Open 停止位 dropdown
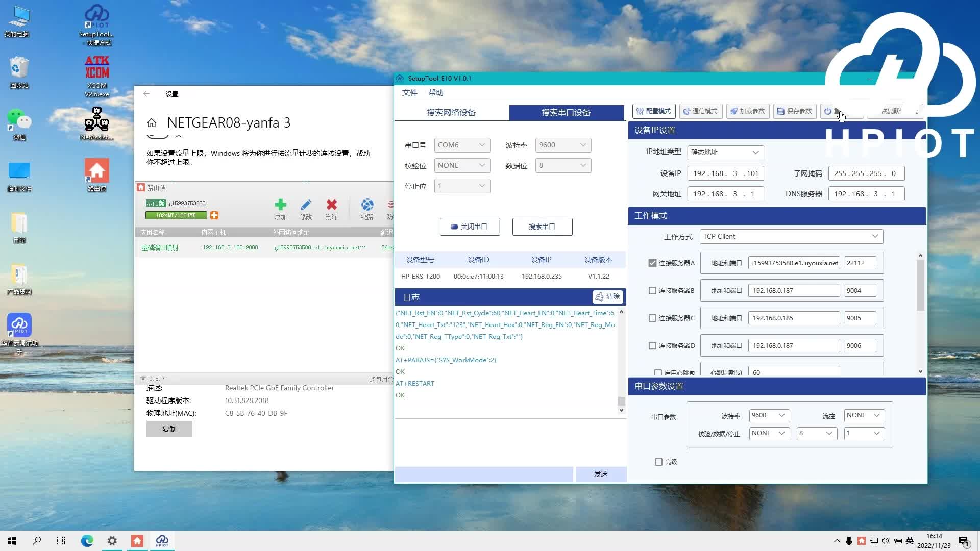Screen dimensions: 980x551 coord(462,186)
